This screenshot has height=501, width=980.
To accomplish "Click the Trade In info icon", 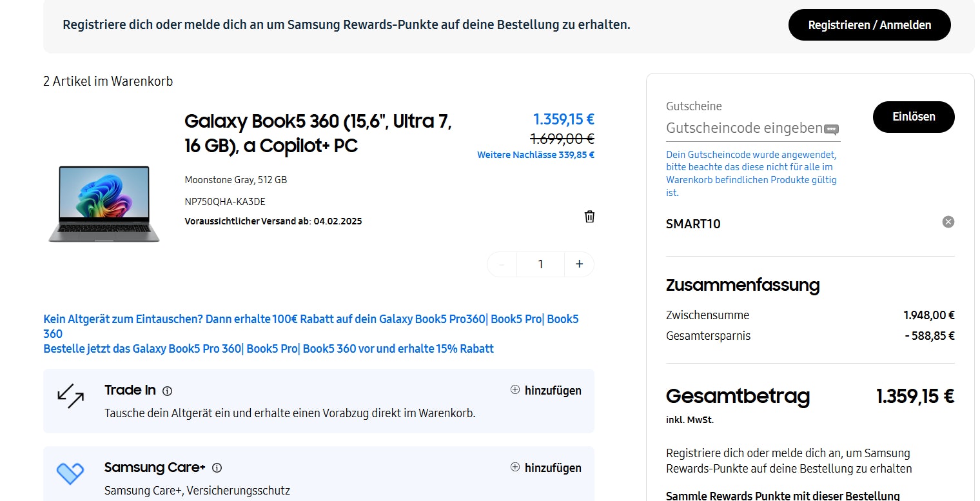I will (168, 391).
